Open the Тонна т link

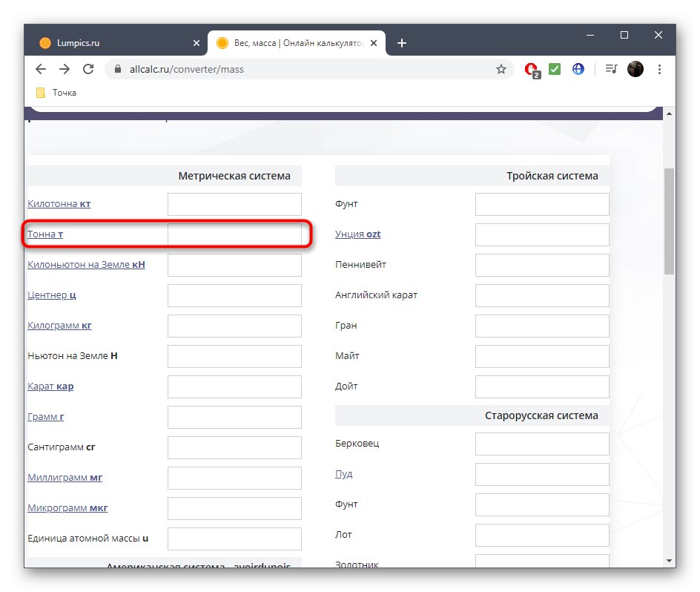pos(45,234)
